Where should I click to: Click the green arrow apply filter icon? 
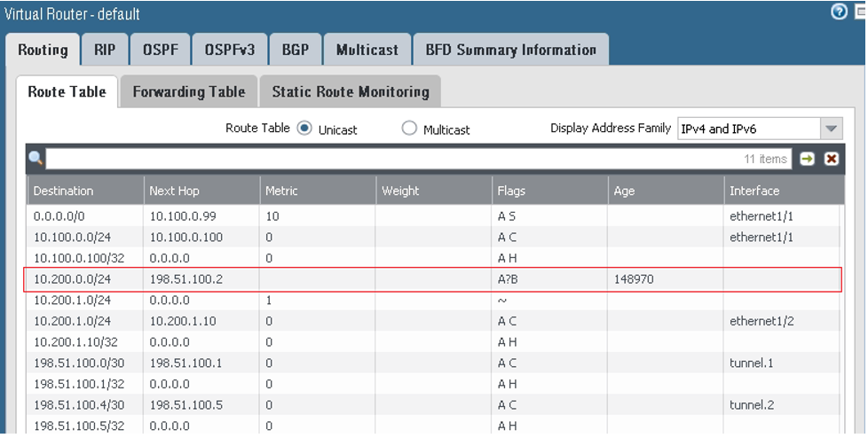[x=807, y=159]
